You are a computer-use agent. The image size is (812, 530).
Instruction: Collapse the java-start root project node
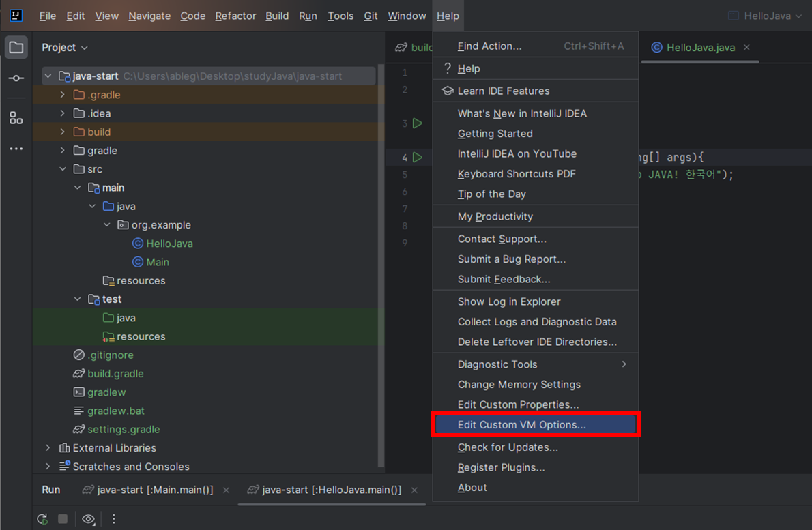coord(48,76)
